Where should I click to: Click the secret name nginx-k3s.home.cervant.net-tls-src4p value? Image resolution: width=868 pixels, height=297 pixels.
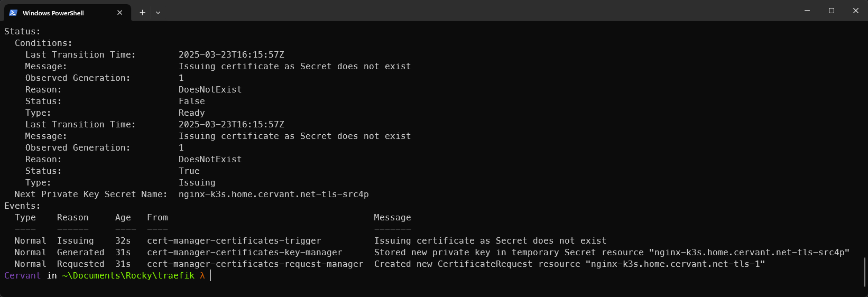point(273,194)
